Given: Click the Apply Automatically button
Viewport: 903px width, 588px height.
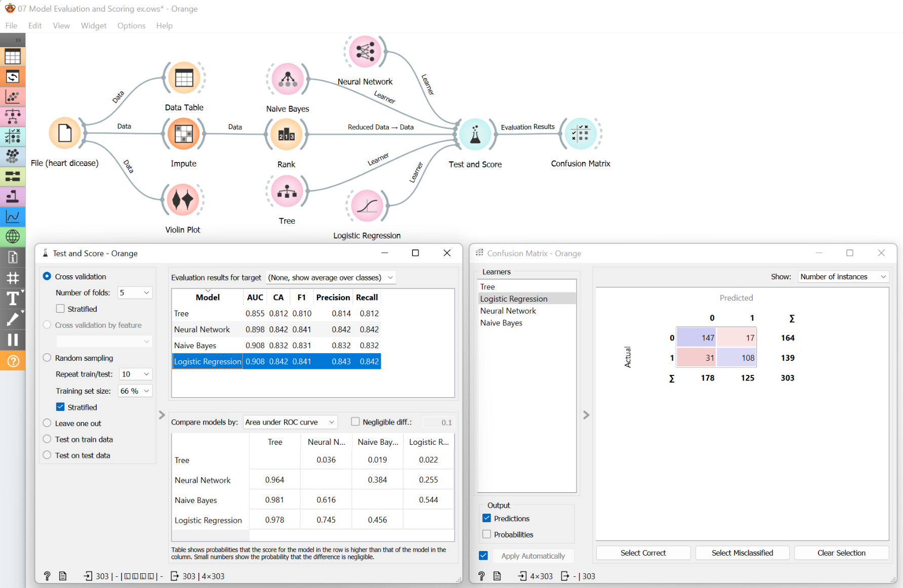Looking at the screenshot, I should click(533, 556).
